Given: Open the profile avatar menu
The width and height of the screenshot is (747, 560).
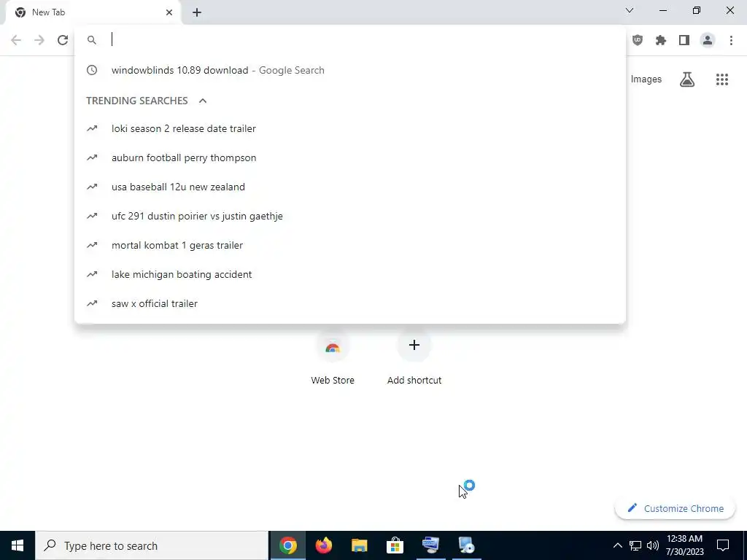Looking at the screenshot, I should [x=708, y=41].
